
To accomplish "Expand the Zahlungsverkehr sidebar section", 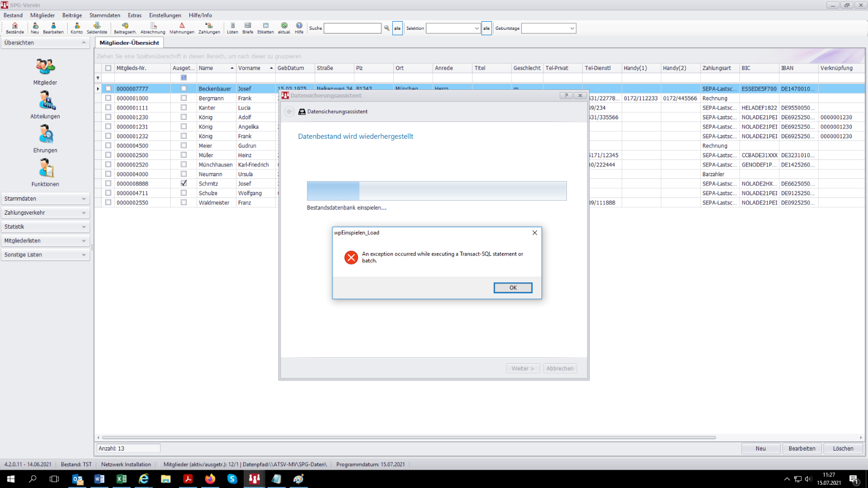I will (45, 213).
